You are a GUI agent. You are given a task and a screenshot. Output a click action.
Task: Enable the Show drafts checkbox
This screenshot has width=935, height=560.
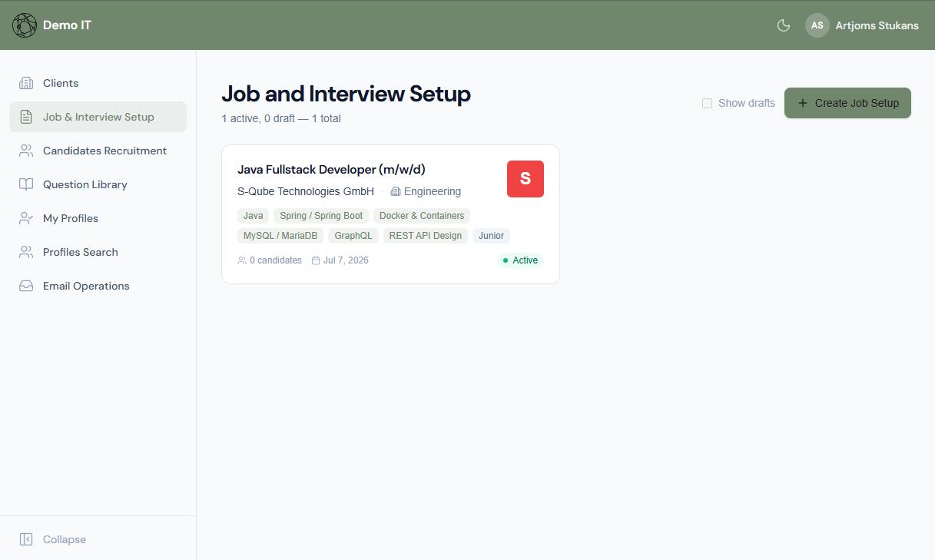pyautogui.click(x=708, y=103)
